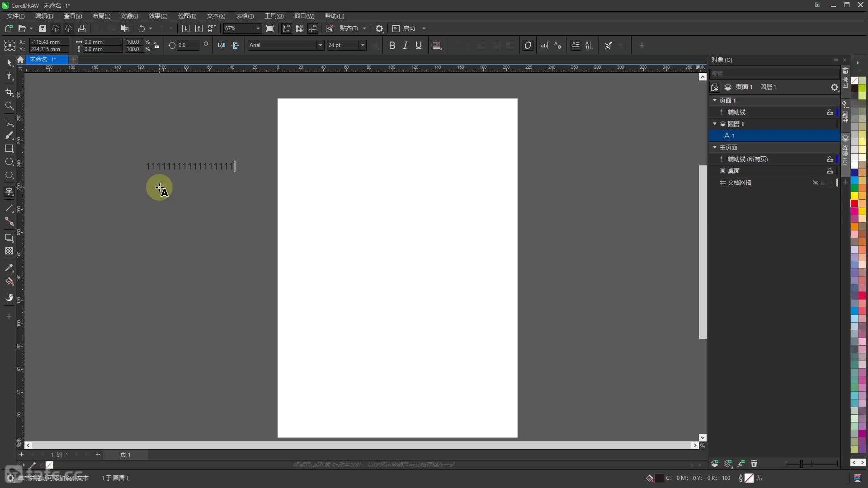
Task: Pick no-color swatch atop palette
Action: [854, 80]
